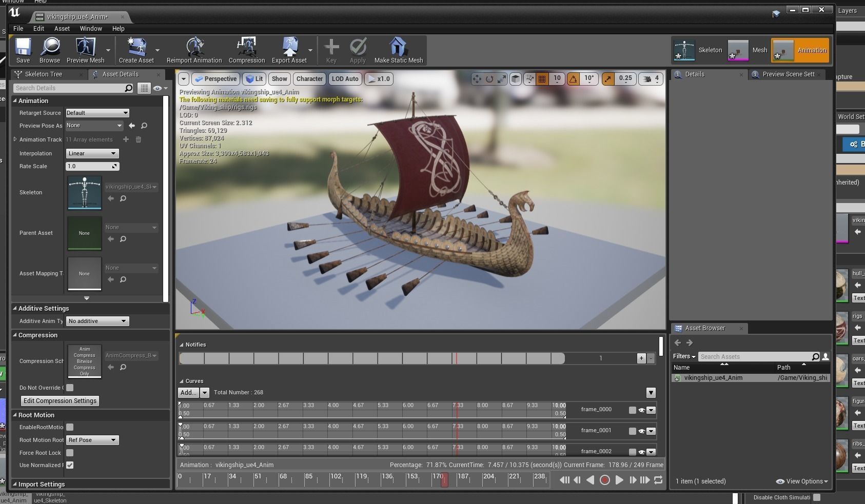This screenshot has width=865, height=504.
Task: Toggle animation looping
Action: tap(658, 480)
